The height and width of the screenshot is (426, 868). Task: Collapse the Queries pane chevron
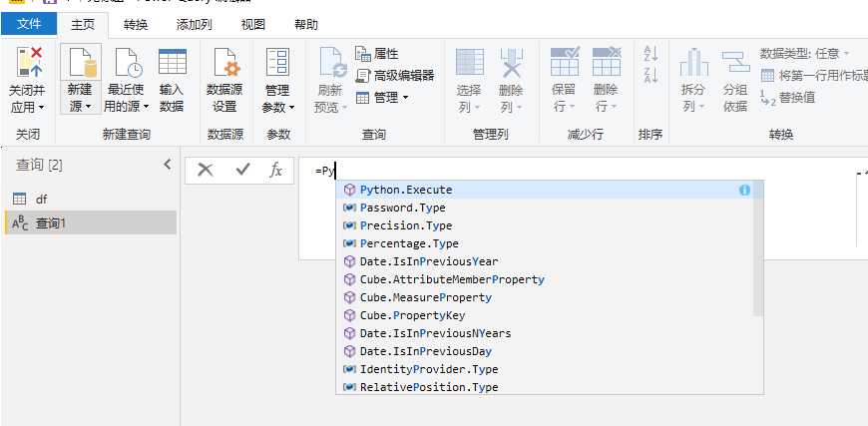tap(168, 164)
